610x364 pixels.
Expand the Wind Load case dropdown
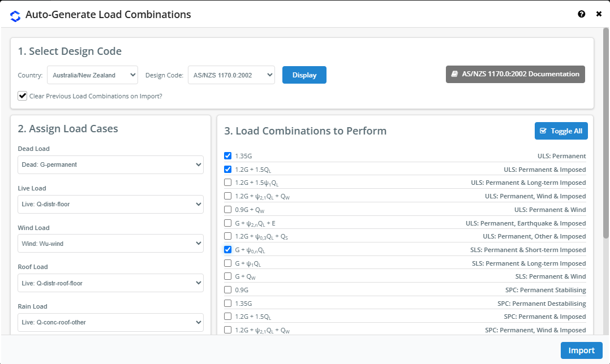coord(110,244)
